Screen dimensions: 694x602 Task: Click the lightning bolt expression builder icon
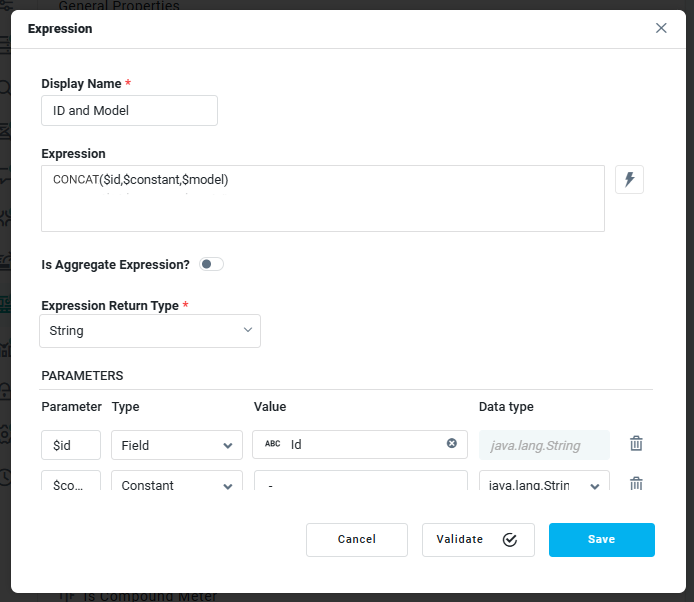629,180
